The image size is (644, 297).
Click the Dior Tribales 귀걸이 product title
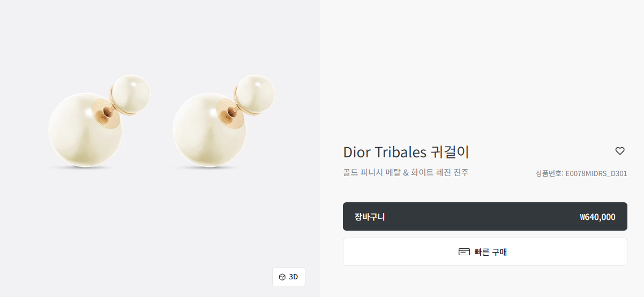tap(406, 152)
